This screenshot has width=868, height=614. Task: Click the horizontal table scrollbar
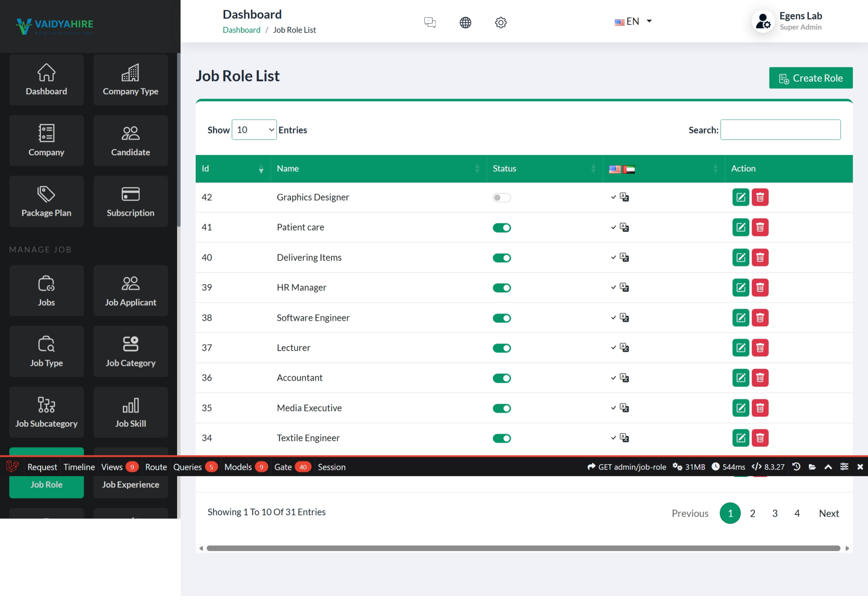pos(523,548)
